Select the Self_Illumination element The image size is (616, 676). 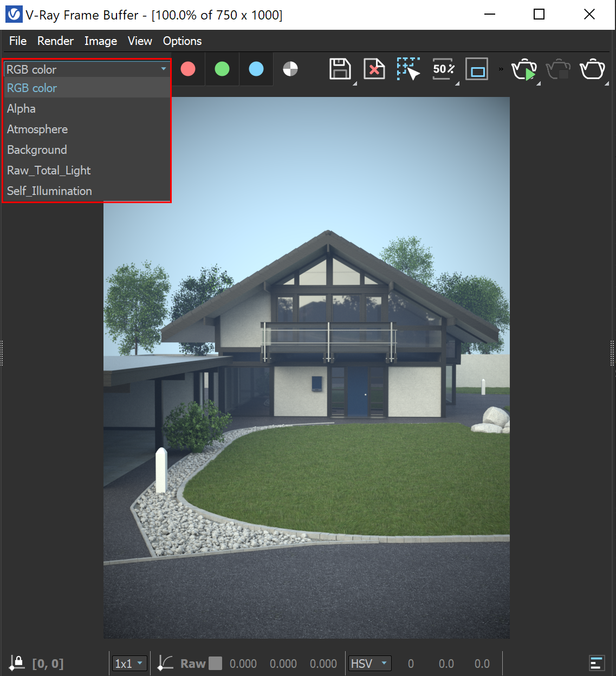click(87, 191)
